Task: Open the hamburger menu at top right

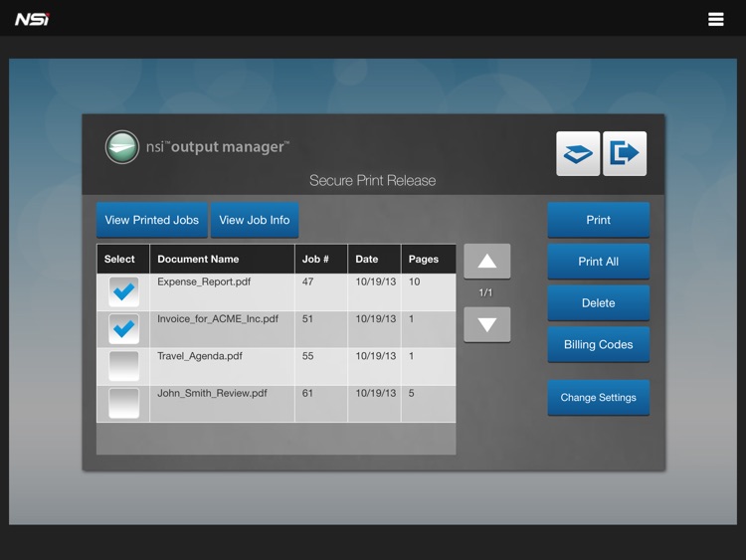Action: click(x=715, y=19)
